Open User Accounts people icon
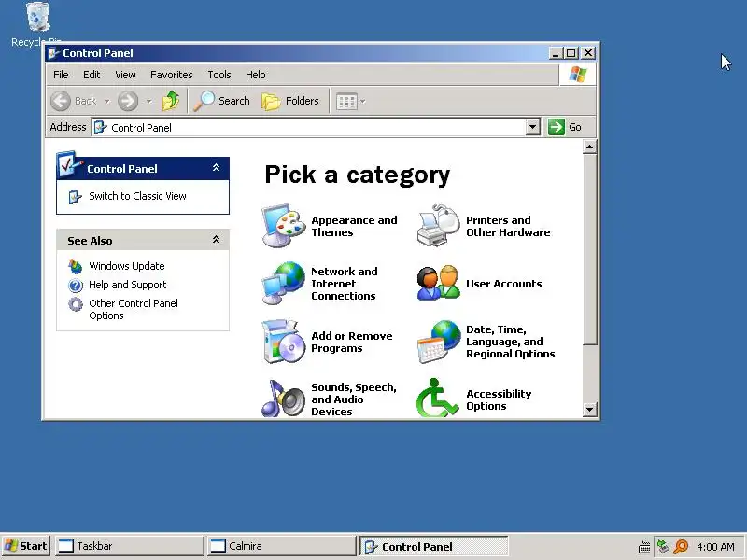747x560 pixels. (438, 283)
